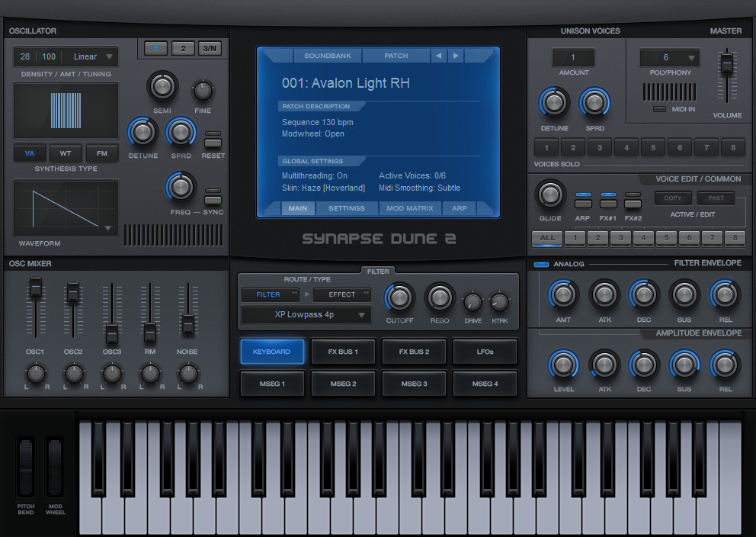
Task: Select oscillator 3/N tab
Action: click(210, 48)
